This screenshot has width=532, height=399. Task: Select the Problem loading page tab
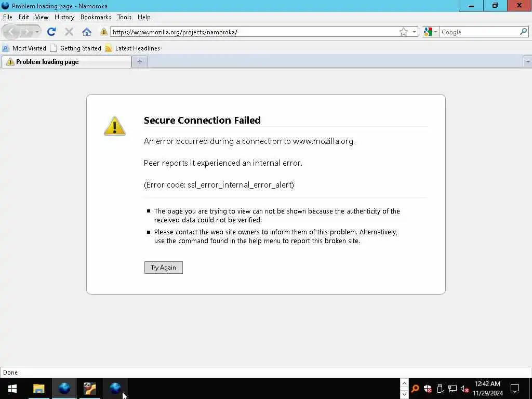point(66,62)
